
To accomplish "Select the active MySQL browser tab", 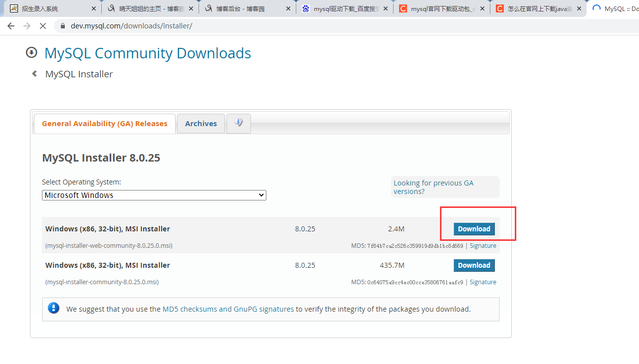I will pos(614,8).
